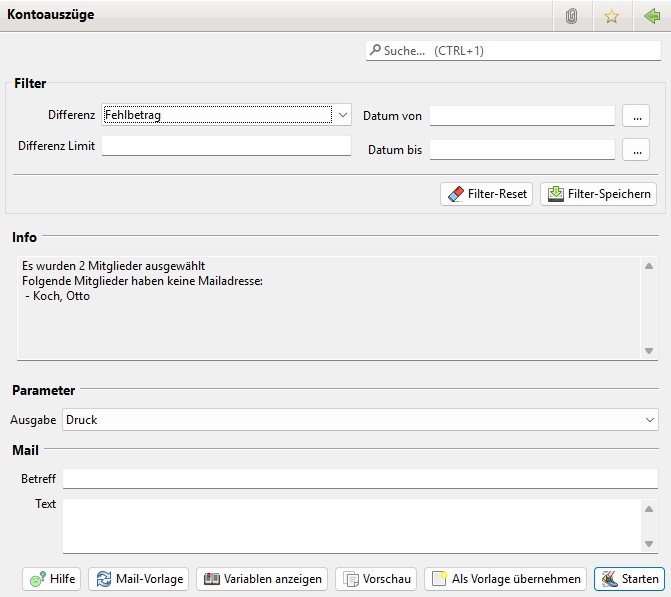Focus the Differenz Limit input field

[226, 146]
